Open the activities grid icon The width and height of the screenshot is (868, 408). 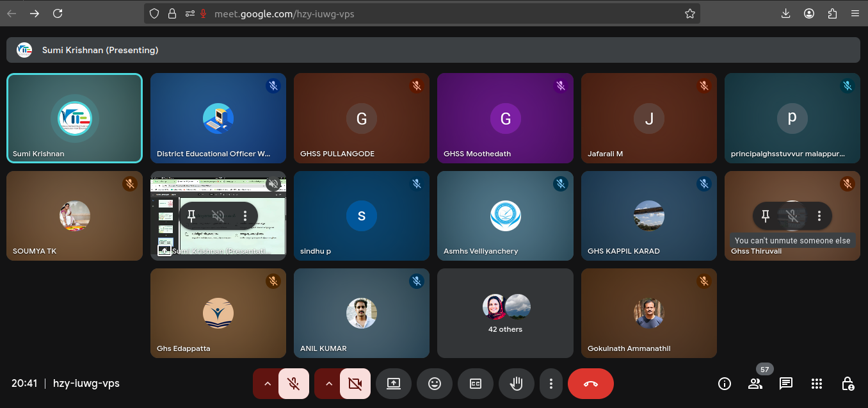(817, 384)
